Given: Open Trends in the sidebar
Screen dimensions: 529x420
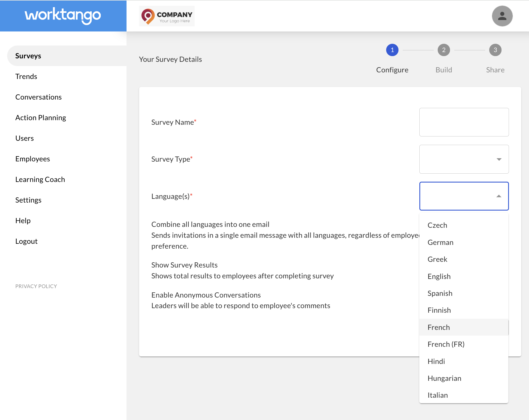Looking at the screenshot, I should pos(26,76).
